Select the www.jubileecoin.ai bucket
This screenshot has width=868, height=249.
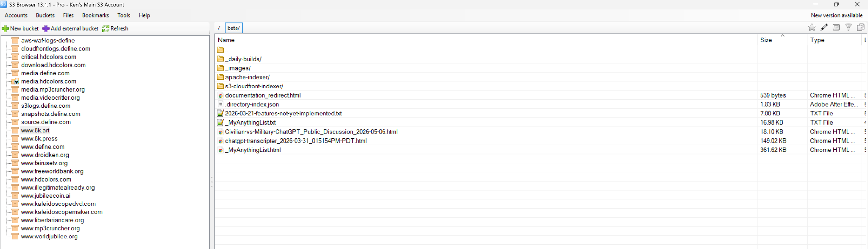[x=46, y=196]
